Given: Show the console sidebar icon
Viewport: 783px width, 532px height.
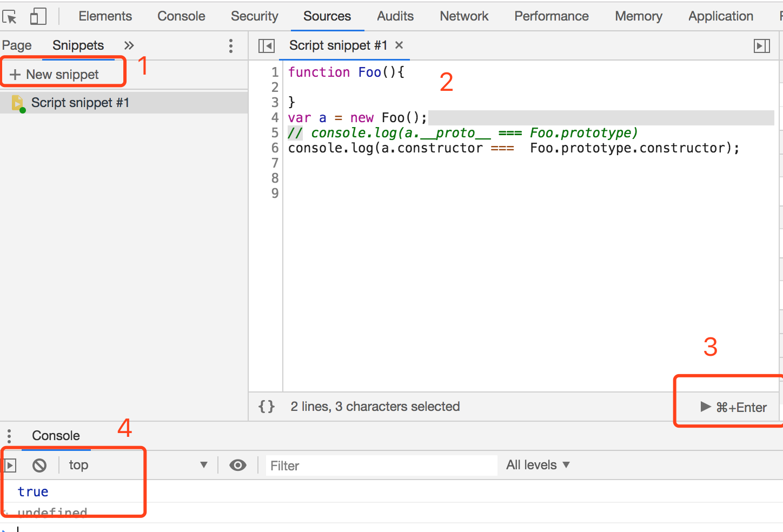Looking at the screenshot, I should [10, 465].
